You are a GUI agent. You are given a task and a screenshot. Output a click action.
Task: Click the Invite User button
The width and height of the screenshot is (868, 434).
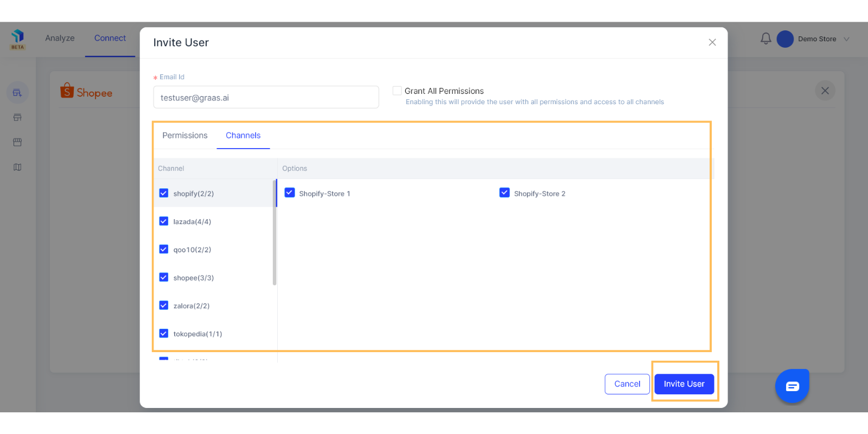684,384
